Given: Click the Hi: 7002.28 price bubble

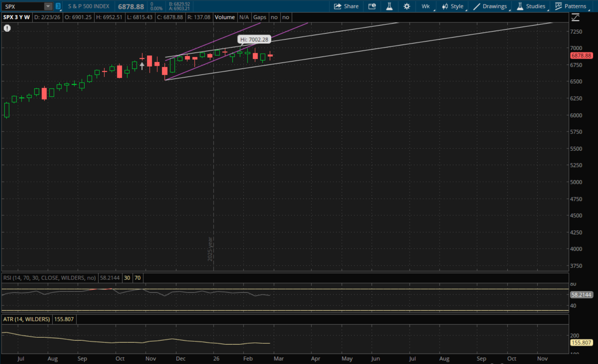Looking at the screenshot, I should pos(254,39).
